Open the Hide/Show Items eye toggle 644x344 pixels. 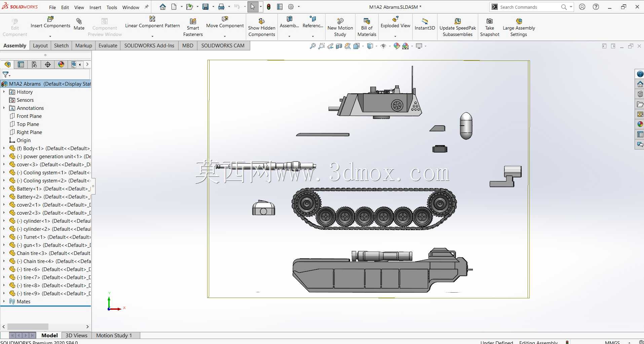coord(383,46)
